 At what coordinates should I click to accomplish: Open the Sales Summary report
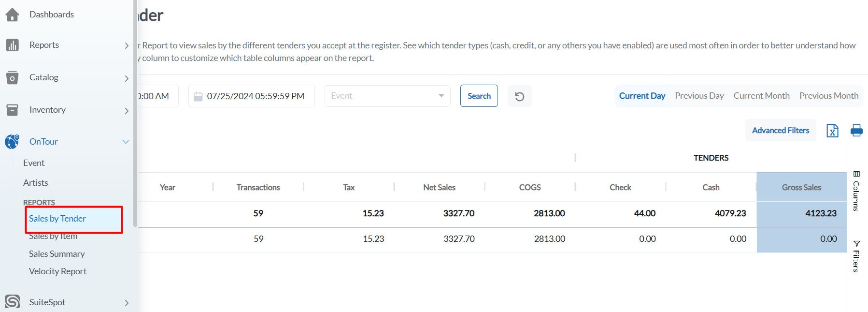(57, 254)
